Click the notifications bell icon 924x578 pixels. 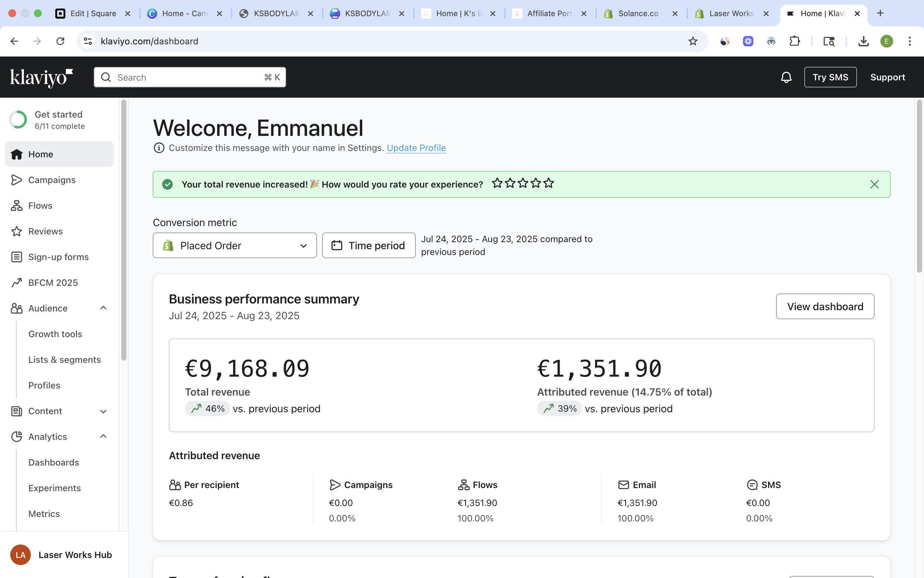(x=786, y=77)
